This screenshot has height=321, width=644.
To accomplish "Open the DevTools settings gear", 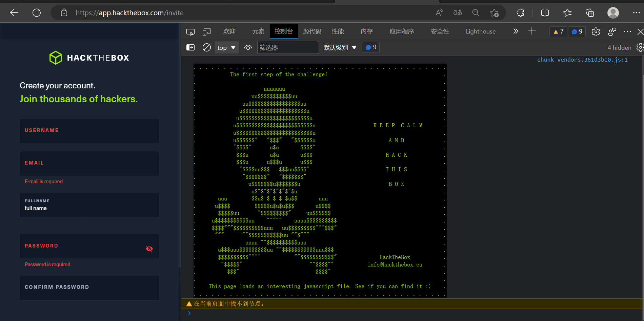I will (x=596, y=31).
